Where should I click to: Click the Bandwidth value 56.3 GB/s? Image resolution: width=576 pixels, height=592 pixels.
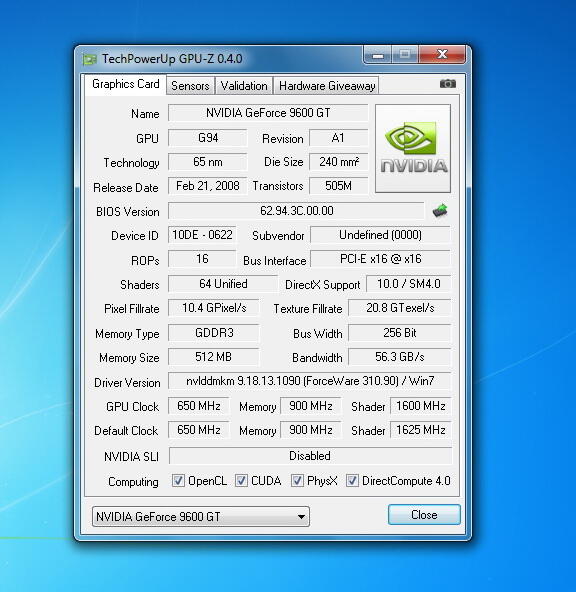point(400,357)
